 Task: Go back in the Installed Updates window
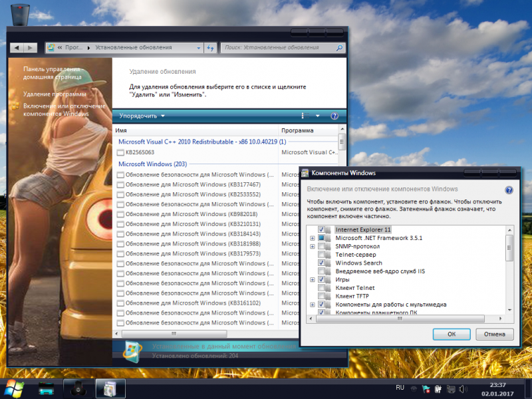coord(17,48)
